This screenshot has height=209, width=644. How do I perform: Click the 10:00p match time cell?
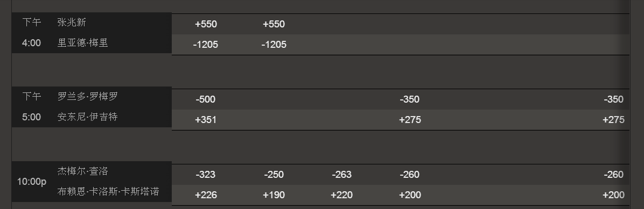pyautogui.click(x=32, y=182)
